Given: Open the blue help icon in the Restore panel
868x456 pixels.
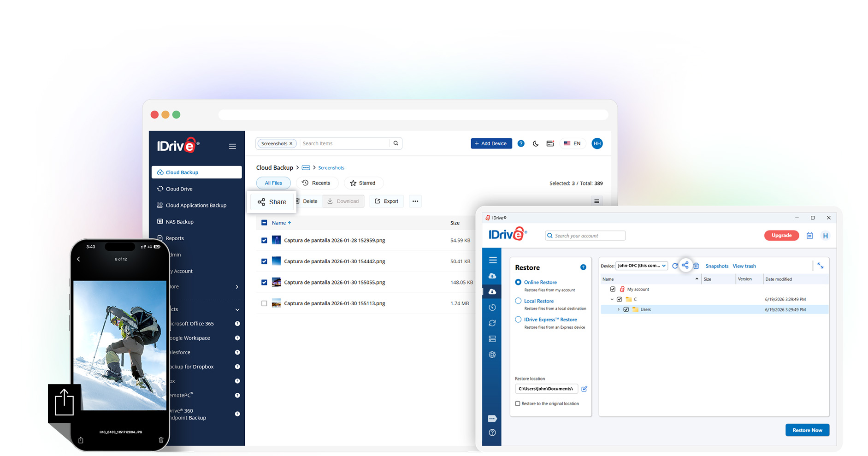Looking at the screenshot, I should [583, 267].
